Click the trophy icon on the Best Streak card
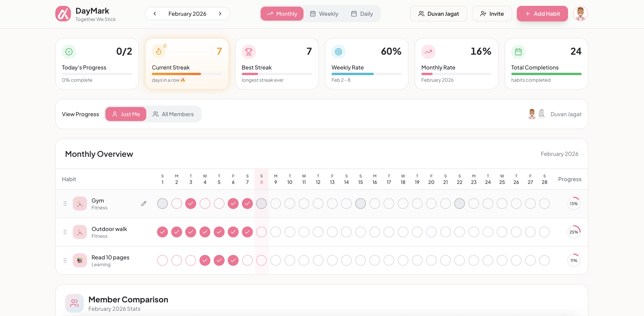 (x=249, y=52)
